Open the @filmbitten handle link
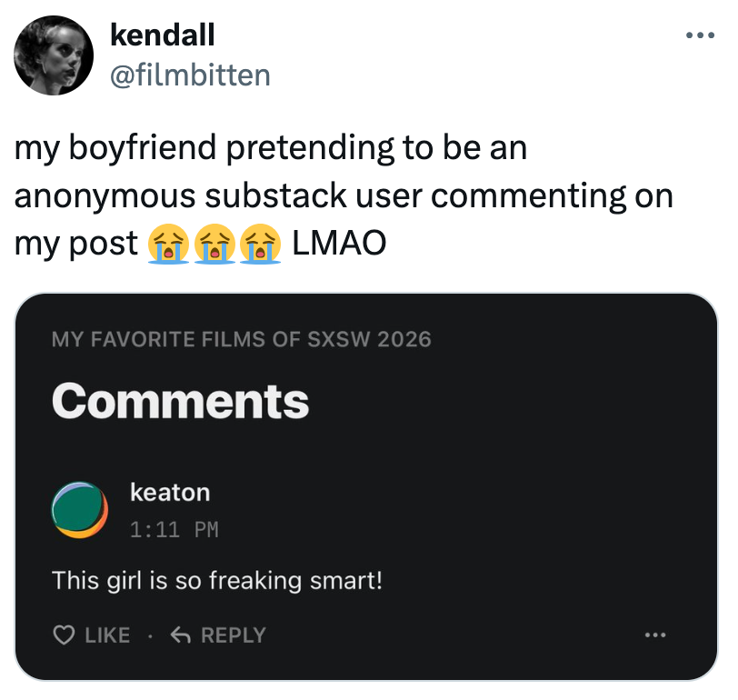This screenshot has height=700, width=738. tap(189, 75)
